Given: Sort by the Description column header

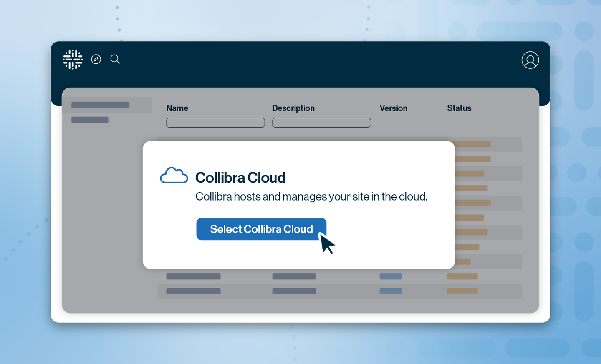Looking at the screenshot, I should (293, 108).
